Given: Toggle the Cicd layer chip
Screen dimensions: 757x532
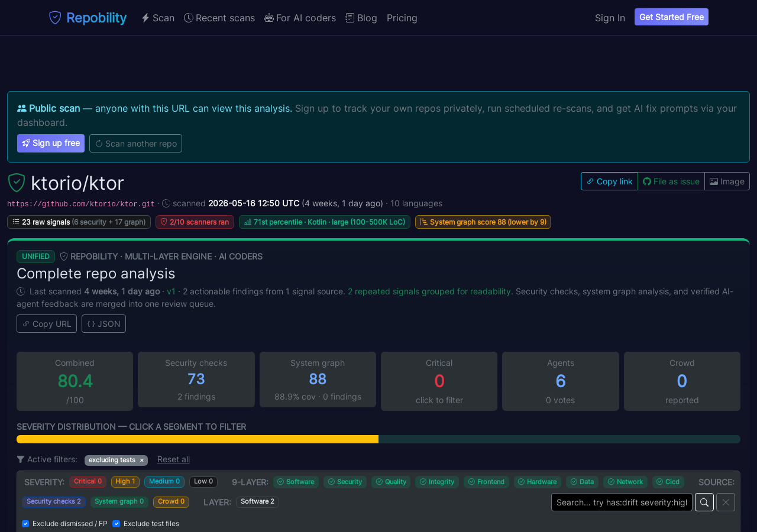Looking at the screenshot, I should 668,482.
